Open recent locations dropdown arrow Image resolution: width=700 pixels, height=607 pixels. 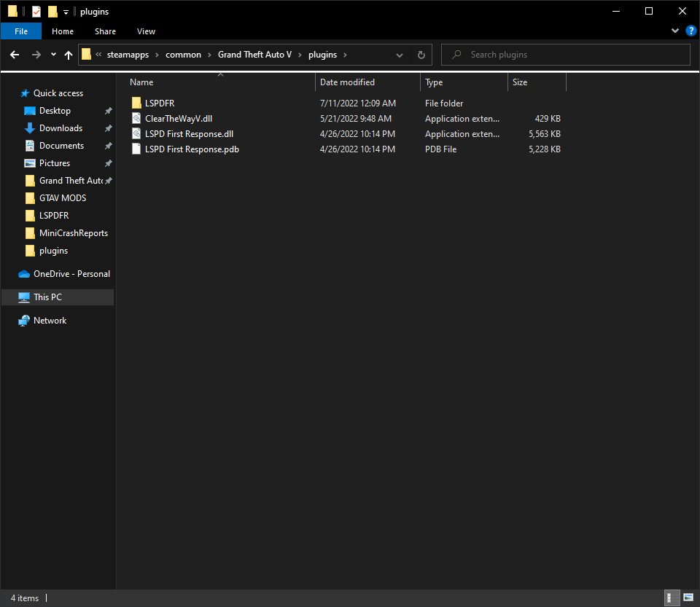point(53,55)
